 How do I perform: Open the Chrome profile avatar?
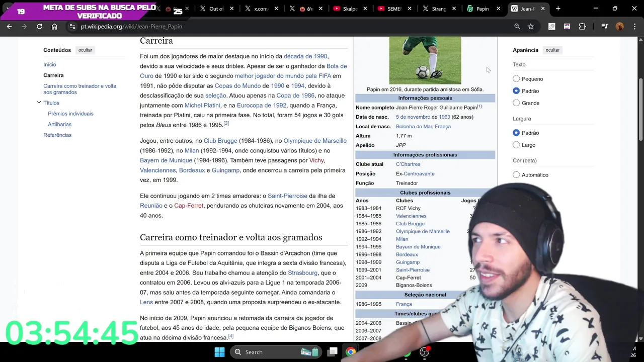pos(620,26)
